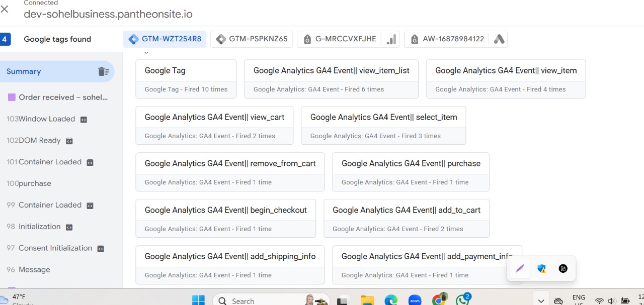Click the code icon beside DOM Ready
This screenshot has height=305, width=644.
[x=69, y=141]
